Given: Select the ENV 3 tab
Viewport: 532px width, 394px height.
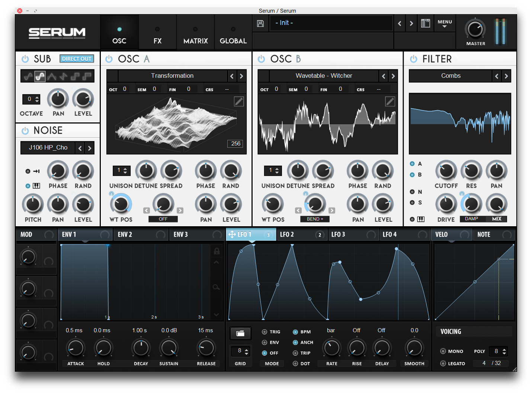Looking at the screenshot, I should 196,235.
